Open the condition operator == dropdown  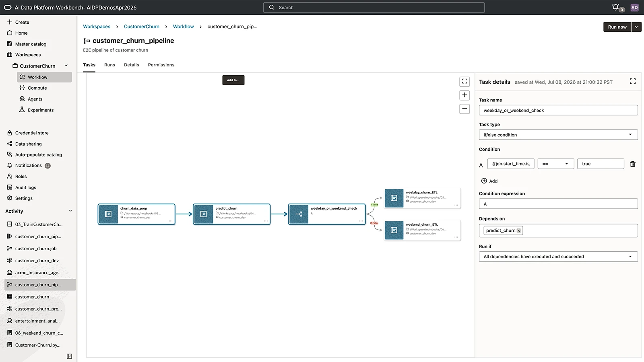(x=556, y=164)
